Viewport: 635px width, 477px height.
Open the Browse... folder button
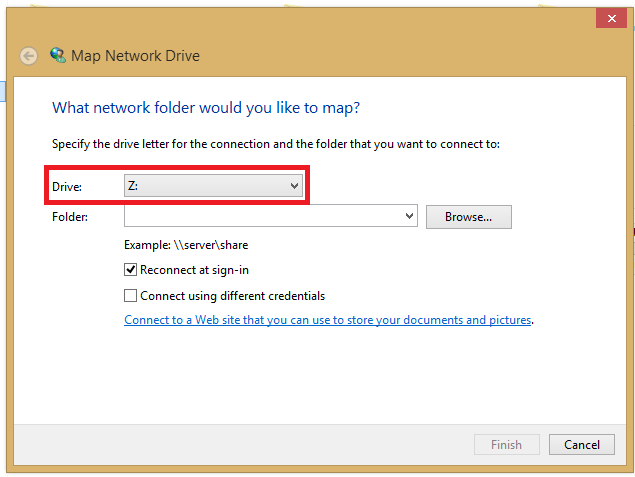pos(469,217)
